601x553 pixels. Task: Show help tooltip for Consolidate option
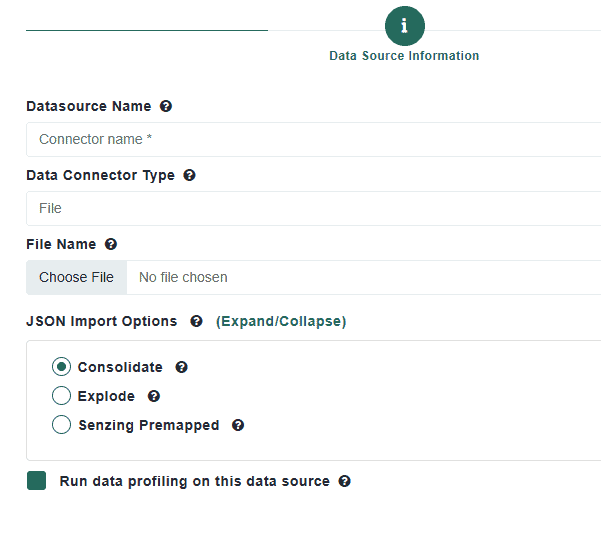[181, 367]
